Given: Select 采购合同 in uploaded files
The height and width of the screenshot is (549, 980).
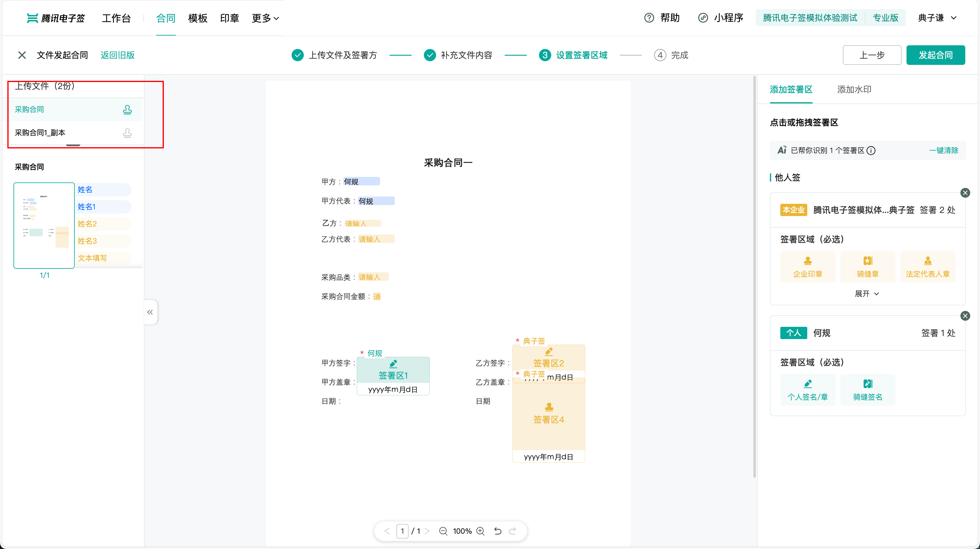Looking at the screenshot, I should pos(72,110).
